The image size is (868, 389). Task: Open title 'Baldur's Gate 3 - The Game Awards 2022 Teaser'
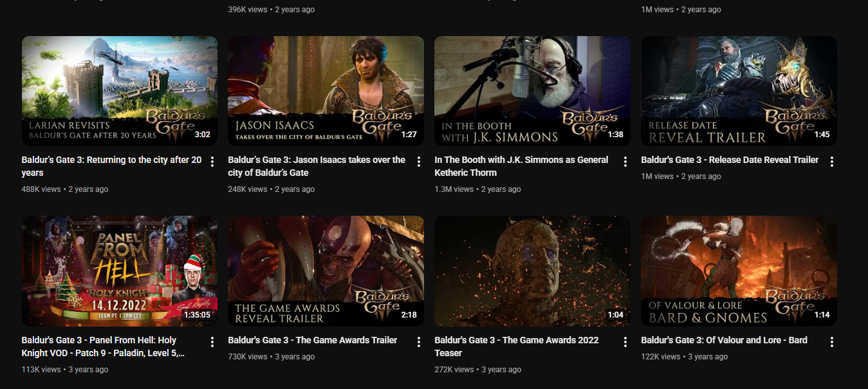click(517, 346)
